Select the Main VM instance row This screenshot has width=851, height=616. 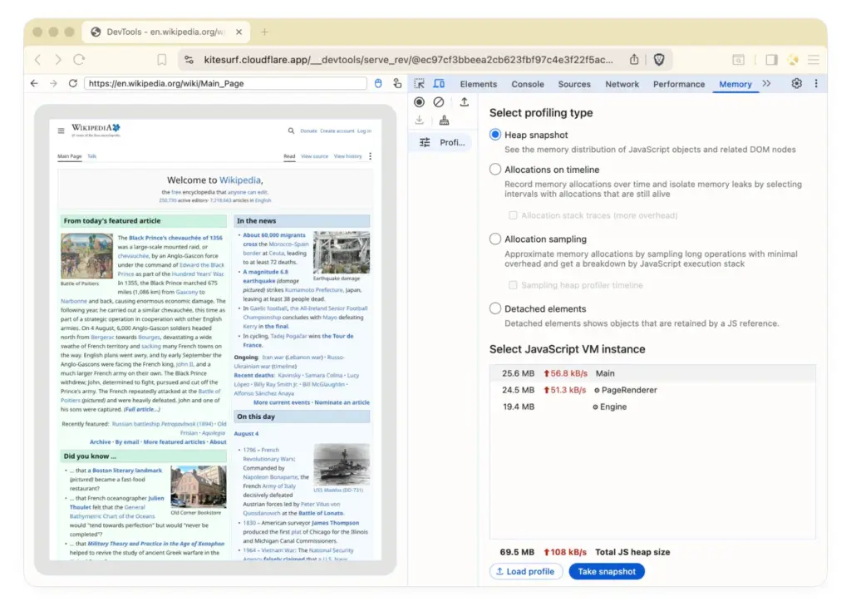[652, 373]
